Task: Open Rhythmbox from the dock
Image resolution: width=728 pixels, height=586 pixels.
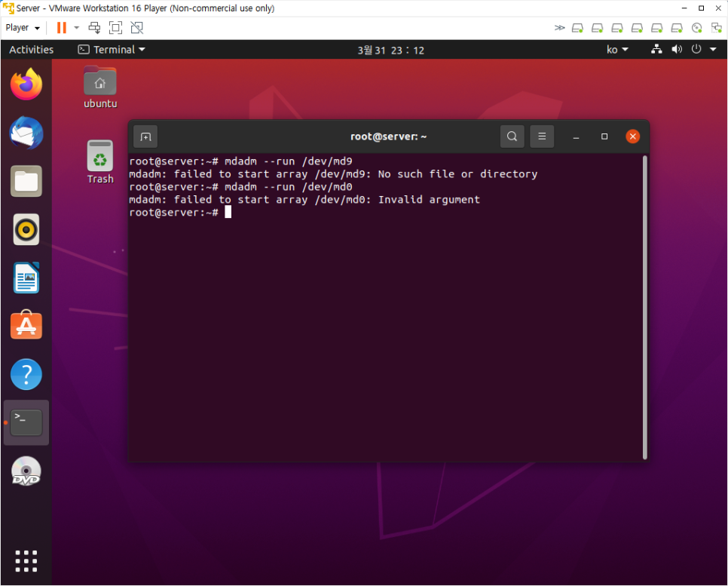Action: (x=26, y=229)
